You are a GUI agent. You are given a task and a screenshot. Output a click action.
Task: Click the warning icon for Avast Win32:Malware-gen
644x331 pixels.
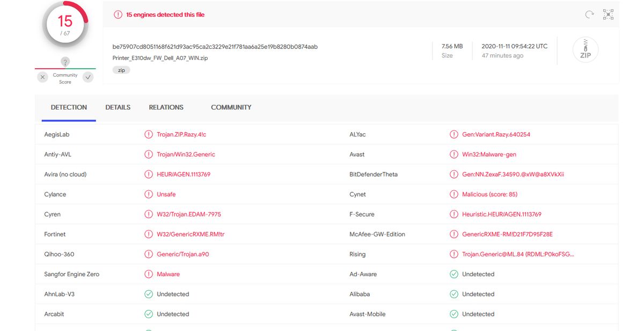click(x=454, y=154)
